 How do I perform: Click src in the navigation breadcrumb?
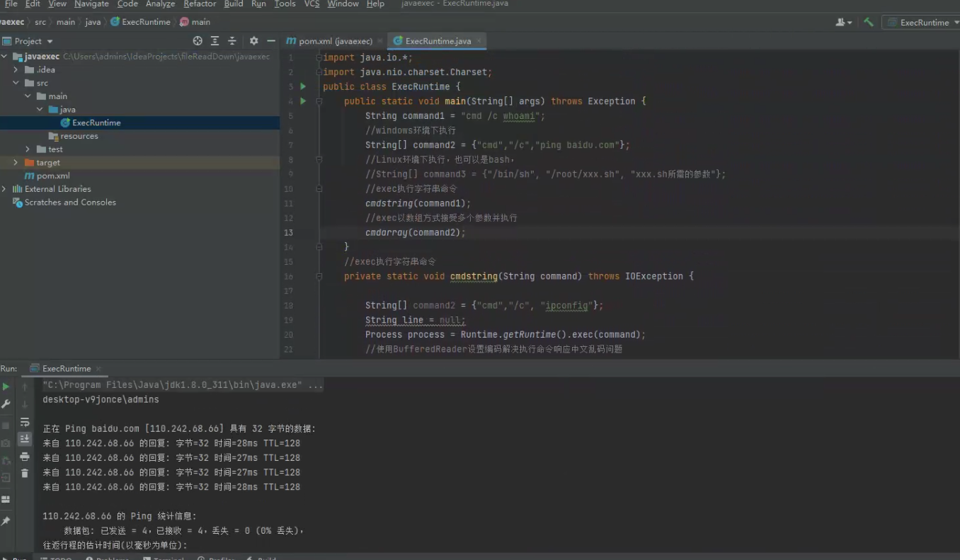(x=40, y=22)
